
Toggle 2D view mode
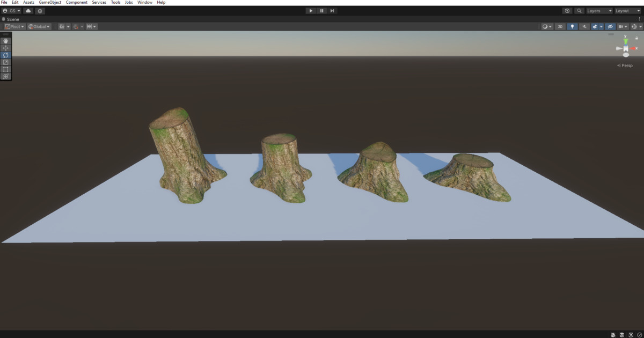coord(560,26)
